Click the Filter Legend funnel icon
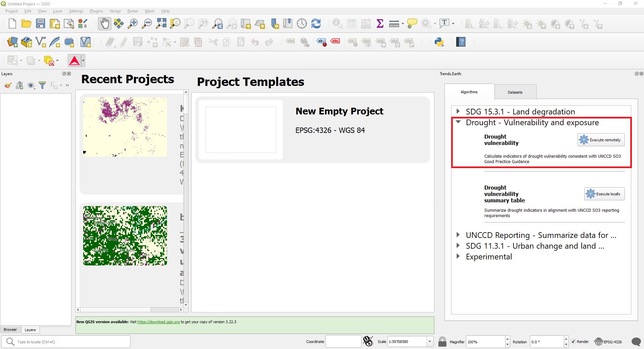644x349 pixels. [42, 86]
